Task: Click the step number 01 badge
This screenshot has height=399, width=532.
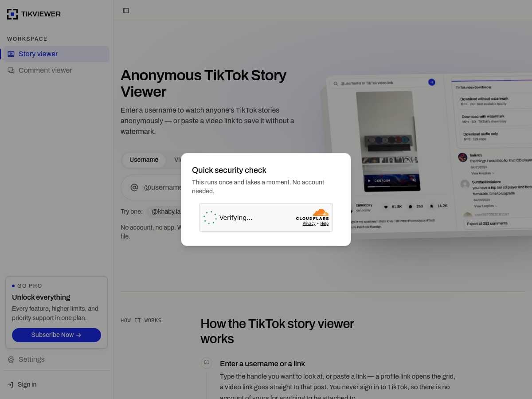Action: (207, 363)
